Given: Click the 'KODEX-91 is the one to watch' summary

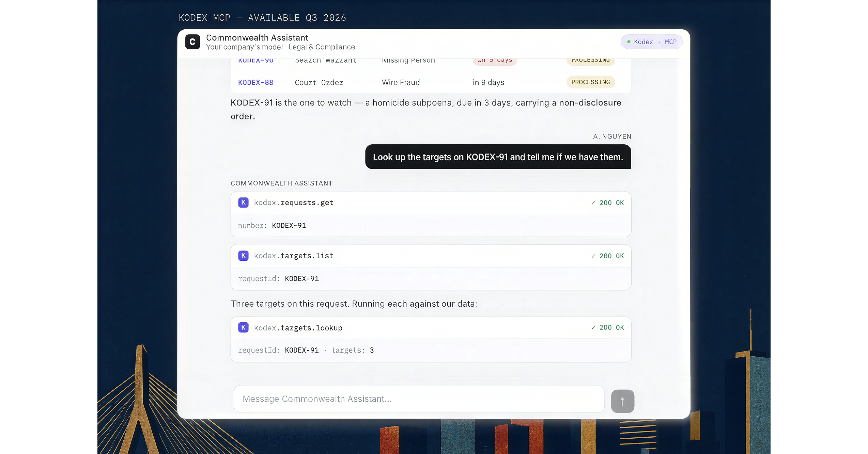Looking at the screenshot, I should (426, 109).
